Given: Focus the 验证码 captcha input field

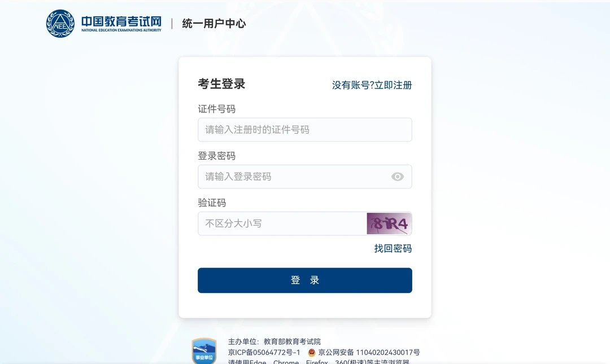Looking at the screenshot, I should (282, 223).
